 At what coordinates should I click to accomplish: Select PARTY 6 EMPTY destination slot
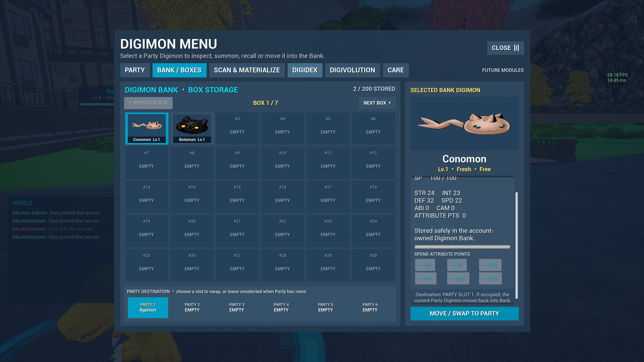[370, 307]
